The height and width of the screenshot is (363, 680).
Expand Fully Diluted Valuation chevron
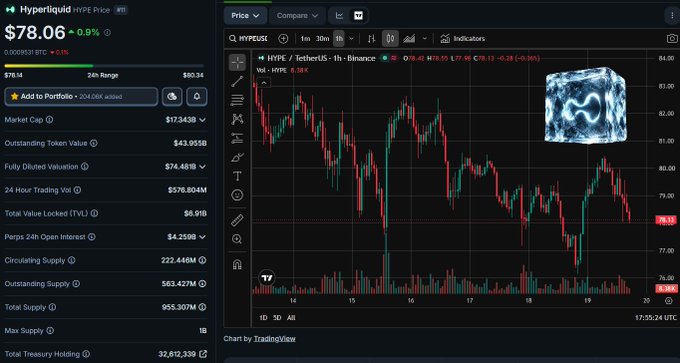pyautogui.click(x=203, y=167)
